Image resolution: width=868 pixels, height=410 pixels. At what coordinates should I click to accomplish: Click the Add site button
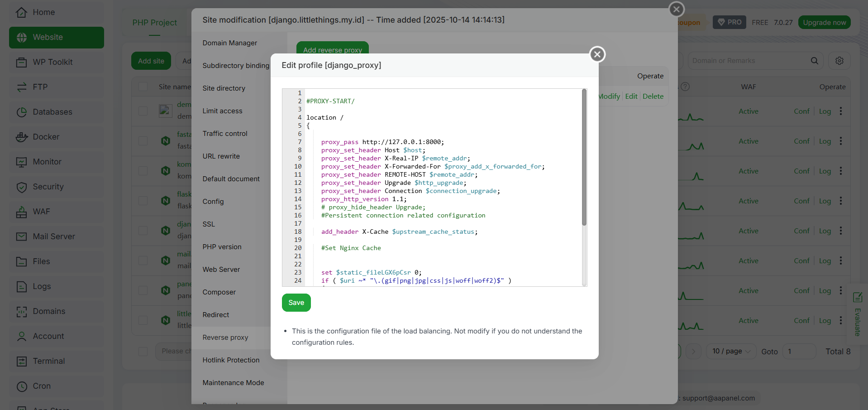coord(151,61)
